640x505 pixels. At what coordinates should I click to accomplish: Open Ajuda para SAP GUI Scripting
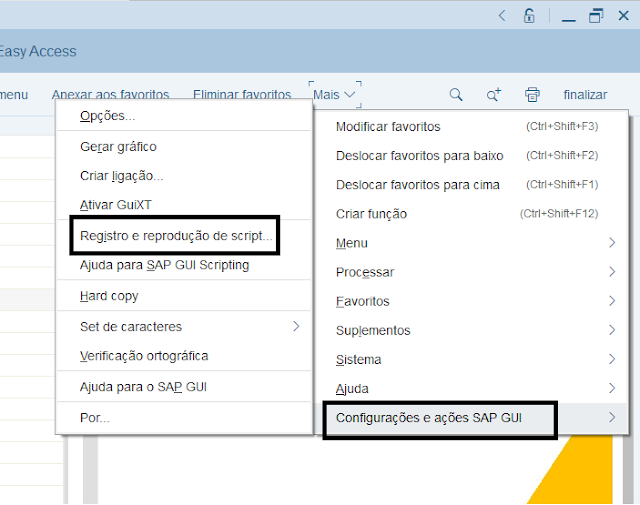pyautogui.click(x=184, y=265)
